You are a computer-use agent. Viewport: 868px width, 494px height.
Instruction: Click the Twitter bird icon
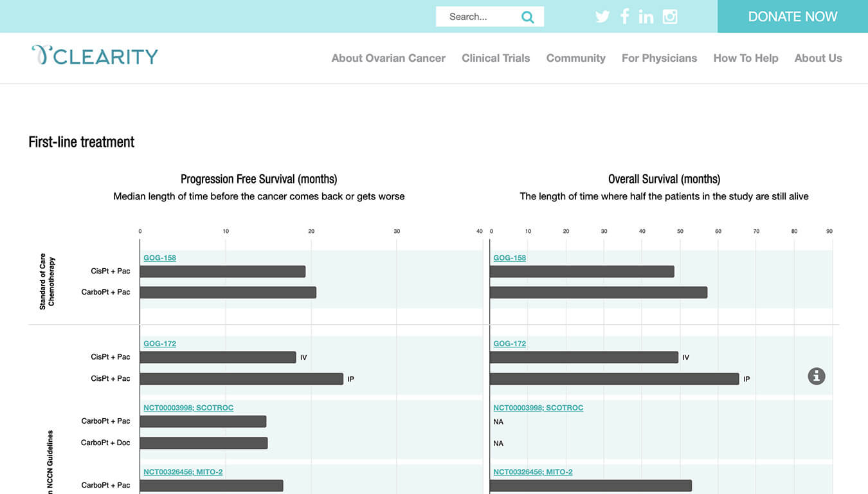click(602, 17)
